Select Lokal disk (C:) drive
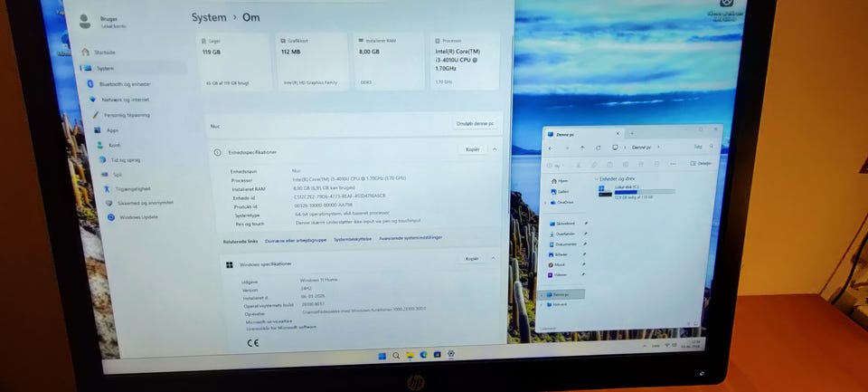This screenshot has height=392, width=868. coord(637,192)
